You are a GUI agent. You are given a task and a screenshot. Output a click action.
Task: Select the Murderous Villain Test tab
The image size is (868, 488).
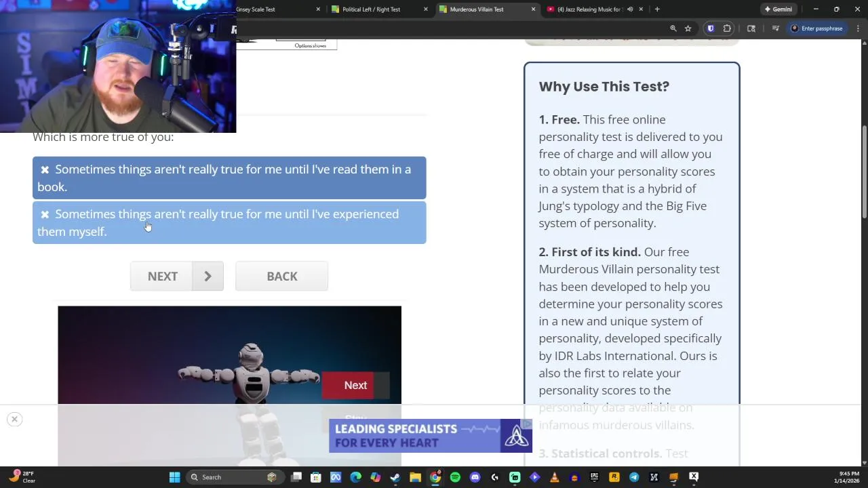(486, 9)
